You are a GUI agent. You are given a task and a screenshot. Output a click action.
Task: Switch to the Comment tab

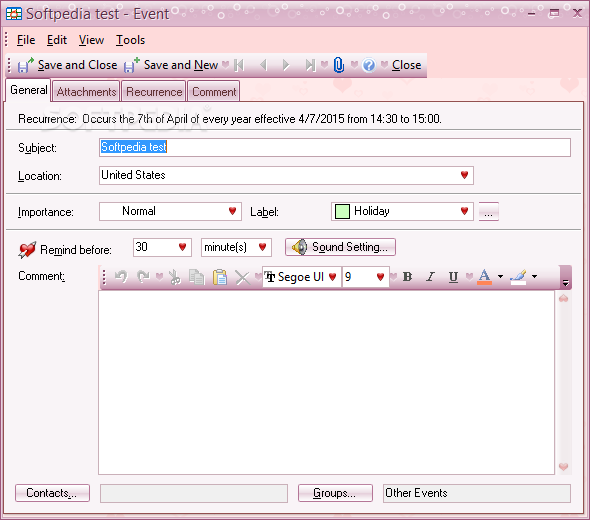point(214,91)
